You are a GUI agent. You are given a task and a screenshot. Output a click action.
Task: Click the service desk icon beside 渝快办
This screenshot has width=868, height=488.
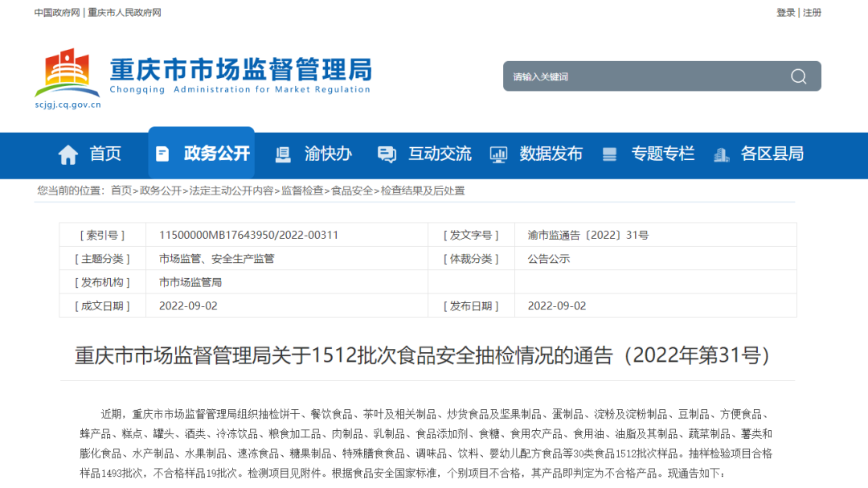(x=283, y=154)
